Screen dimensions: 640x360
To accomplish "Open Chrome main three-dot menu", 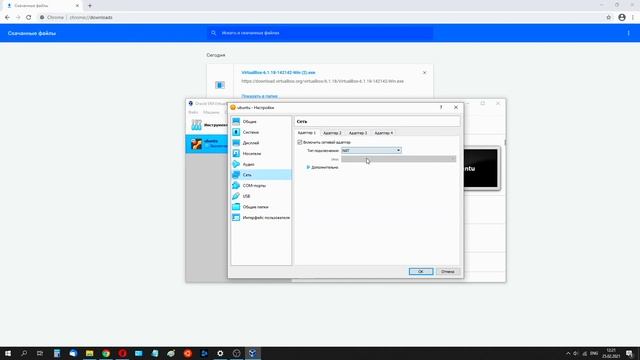I will (633, 18).
